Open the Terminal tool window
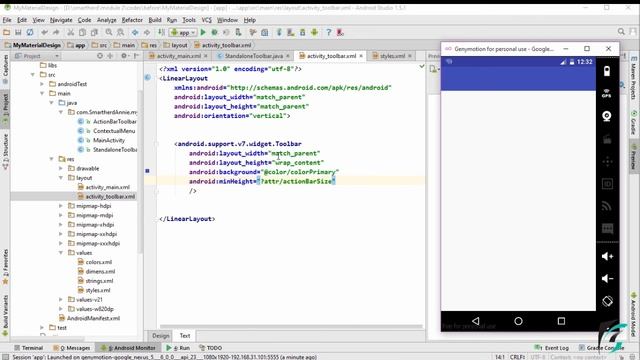Screen dimensions: 640x360 pos(29,348)
